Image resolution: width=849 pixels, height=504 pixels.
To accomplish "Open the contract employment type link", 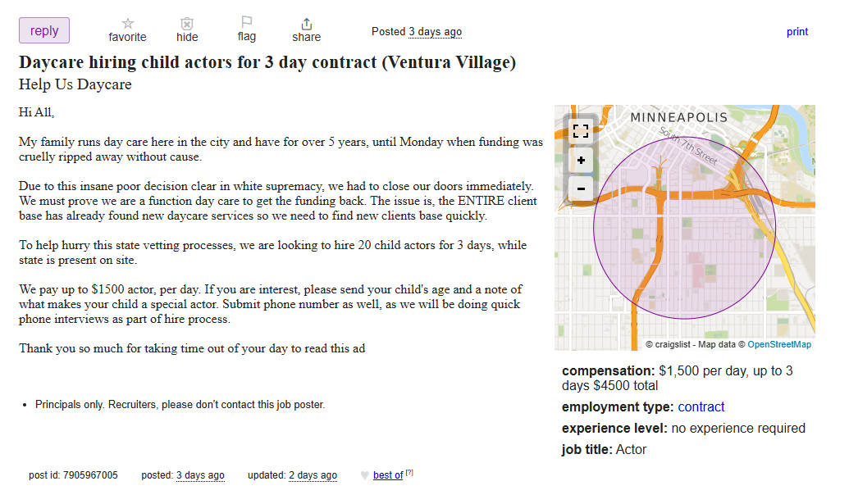I will coord(701,407).
